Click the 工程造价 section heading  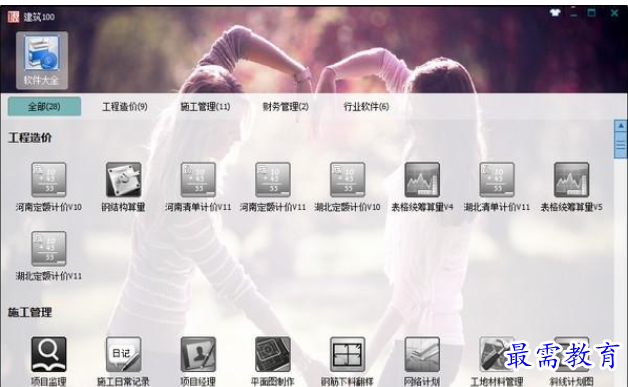[30, 138]
